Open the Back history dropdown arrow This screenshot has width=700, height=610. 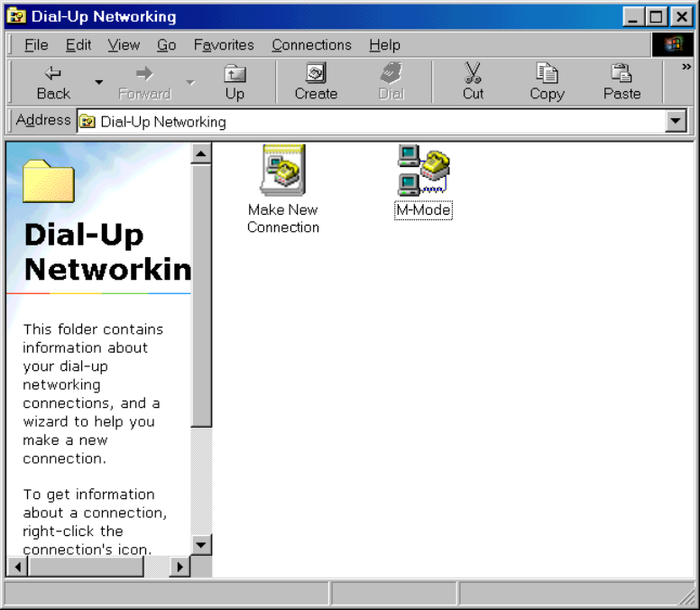(98, 83)
